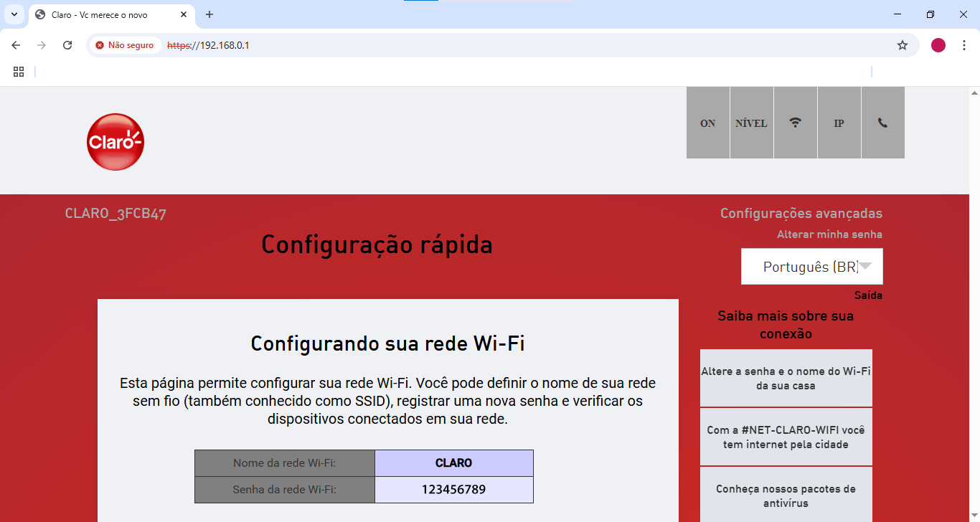The height and width of the screenshot is (522, 980).
Task: Open the Chrome profile avatar
Action: pos(938,45)
